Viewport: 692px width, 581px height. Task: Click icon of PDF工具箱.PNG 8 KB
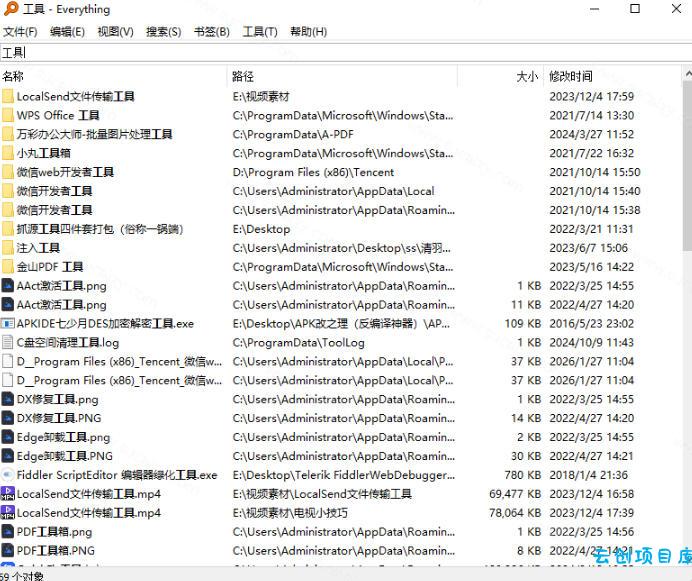point(8,551)
